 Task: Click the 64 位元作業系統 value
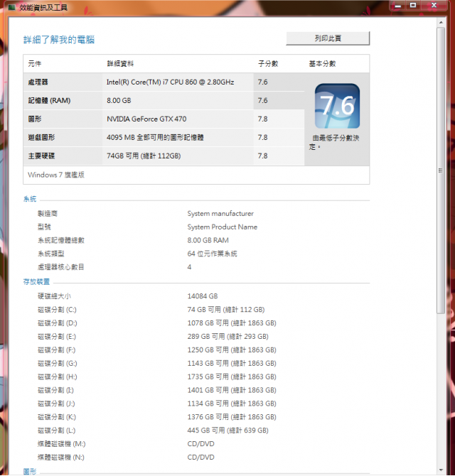pyautogui.click(x=213, y=254)
